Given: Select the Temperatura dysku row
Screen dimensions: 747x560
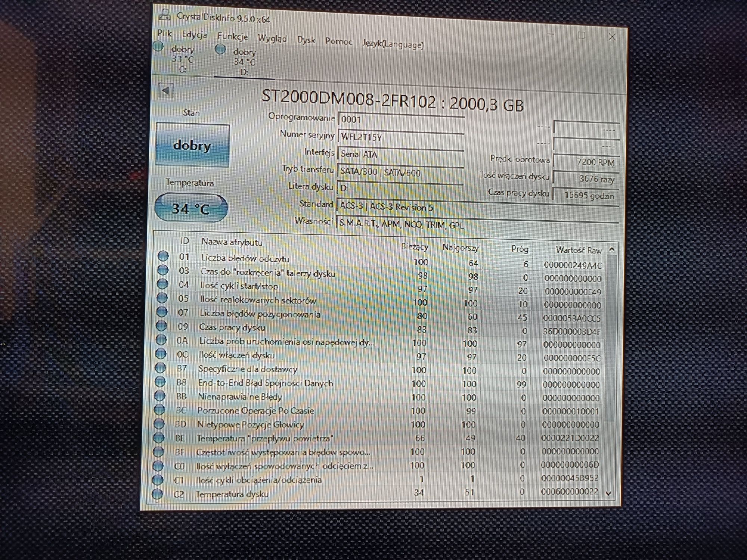Looking at the screenshot, I should pyautogui.click(x=377, y=493).
